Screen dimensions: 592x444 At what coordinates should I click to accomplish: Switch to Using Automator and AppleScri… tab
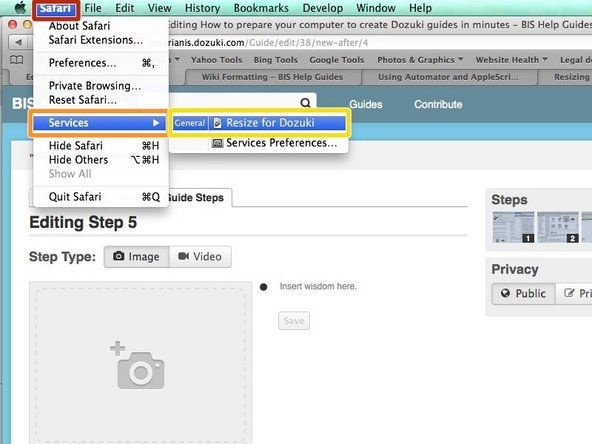449,77
